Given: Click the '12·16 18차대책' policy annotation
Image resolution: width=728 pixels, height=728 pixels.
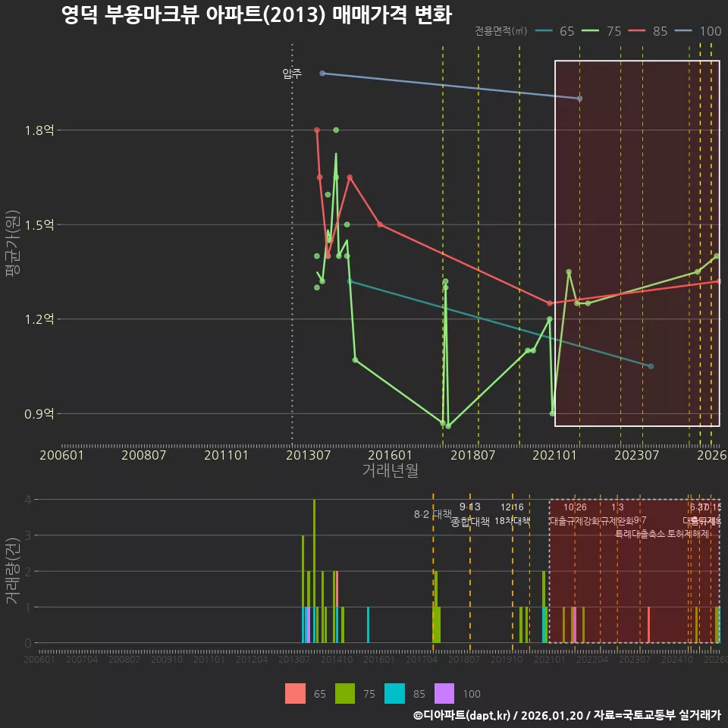Looking at the screenshot, I should pyautogui.click(x=512, y=514).
